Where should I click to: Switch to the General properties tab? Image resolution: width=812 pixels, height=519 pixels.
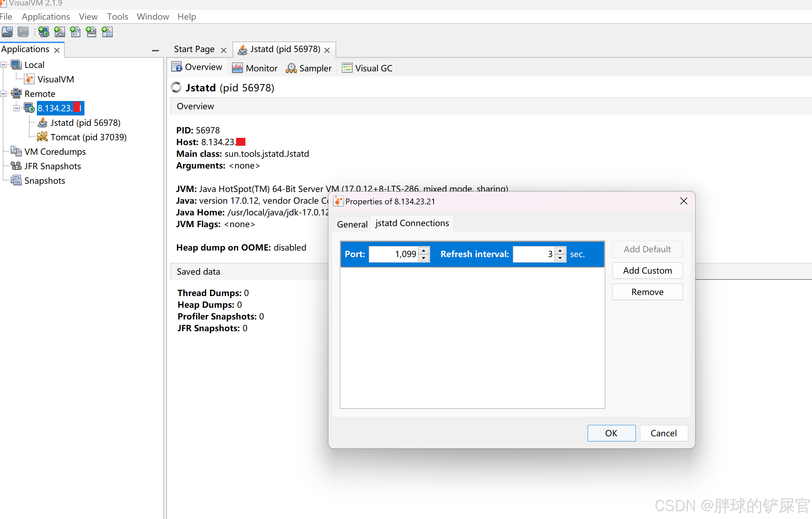click(x=352, y=224)
